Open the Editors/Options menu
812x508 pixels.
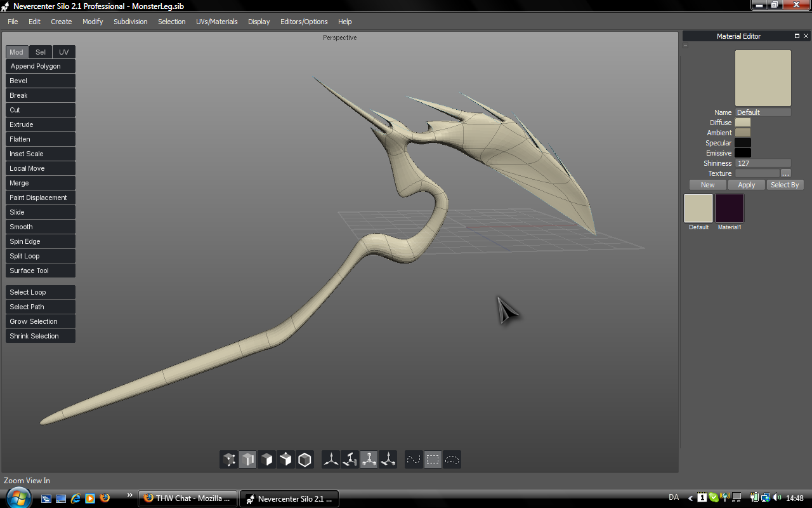click(304, 22)
